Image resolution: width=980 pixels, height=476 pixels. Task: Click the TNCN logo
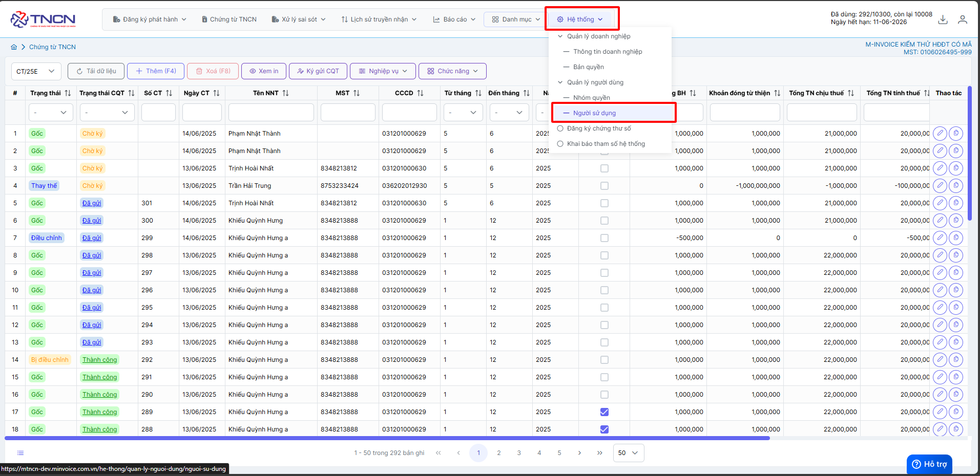[x=43, y=19]
